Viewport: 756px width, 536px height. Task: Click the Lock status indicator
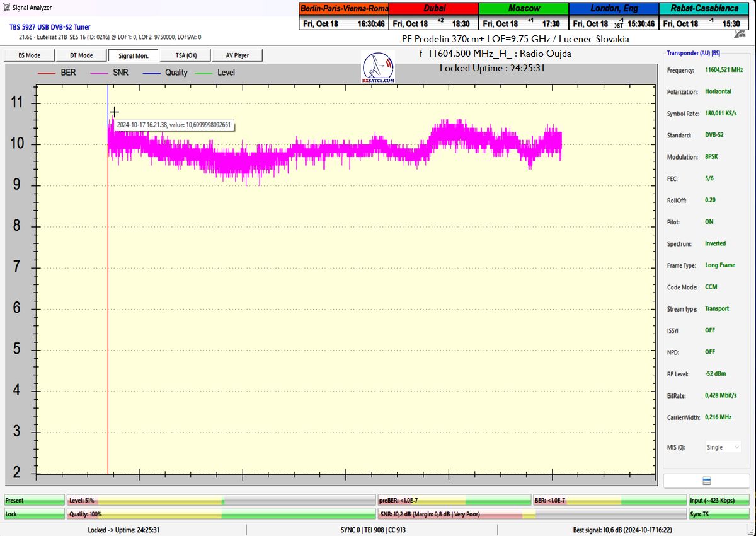click(34, 515)
